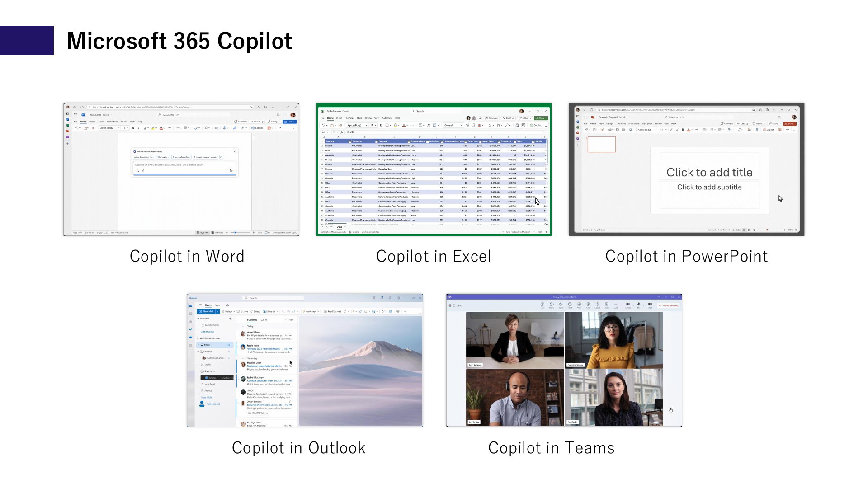Click Leave meeting in Teams
Viewport: 868px width, 488px height.
669,305
